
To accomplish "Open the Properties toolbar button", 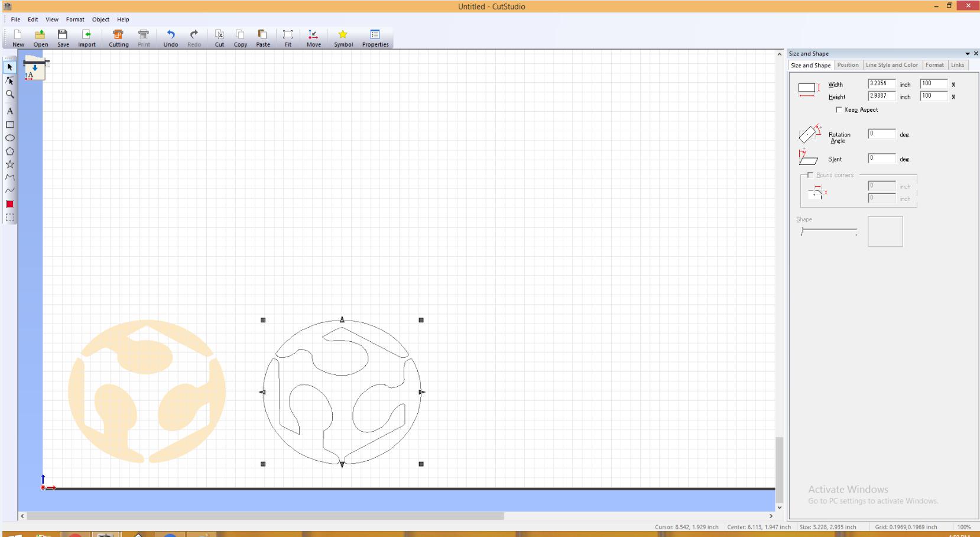I will coord(375,38).
